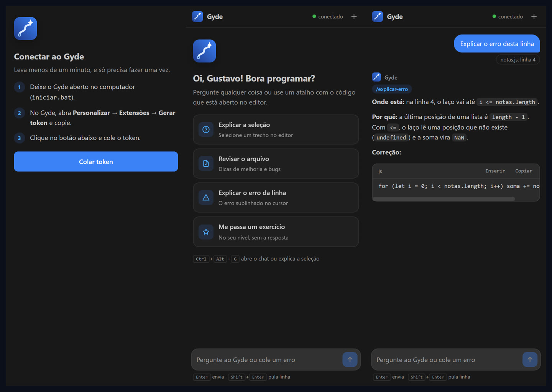Click the "Oi, Gustavo! Bora programar?" greeting
The height and width of the screenshot is (392, 552).
point(254,78)
